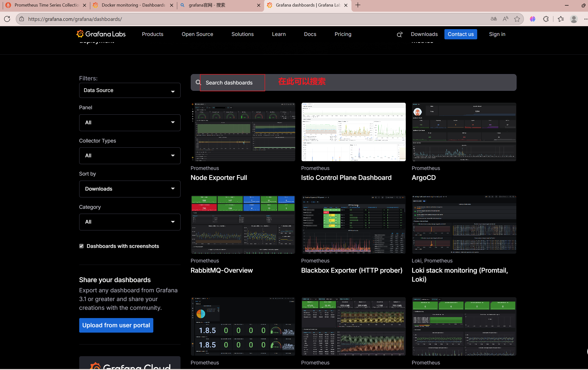Toggle Dashboards with screenshots checkbox
Image resolution: width=588 pixels, height=370 pixels.
[81, 246]
